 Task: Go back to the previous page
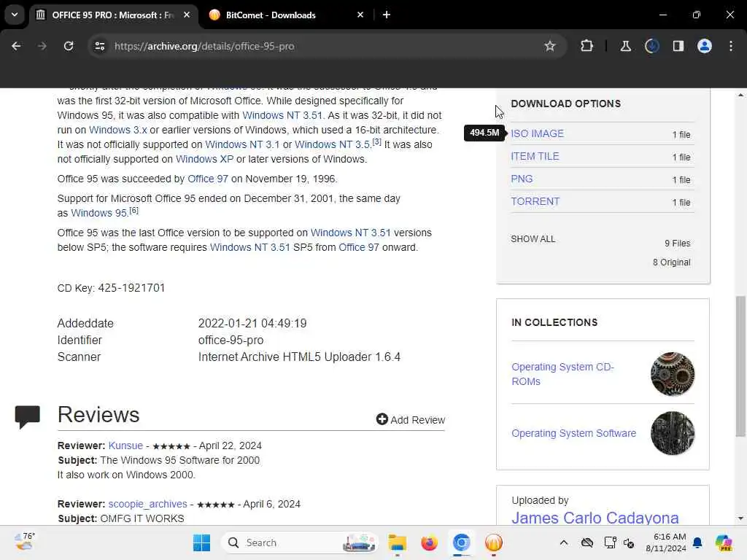coord(16,46)
